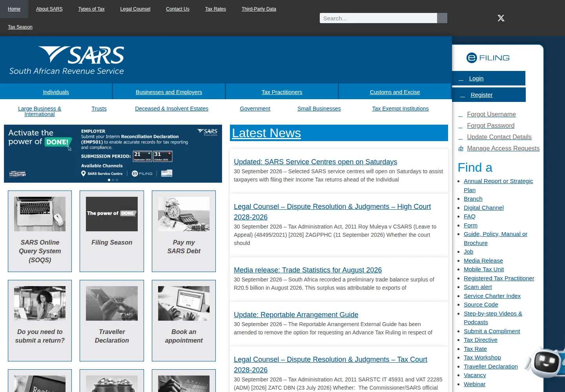Open the Registered Tax Practitioner link
Viewport: 565px width, 392px height.
pos(499,278)
